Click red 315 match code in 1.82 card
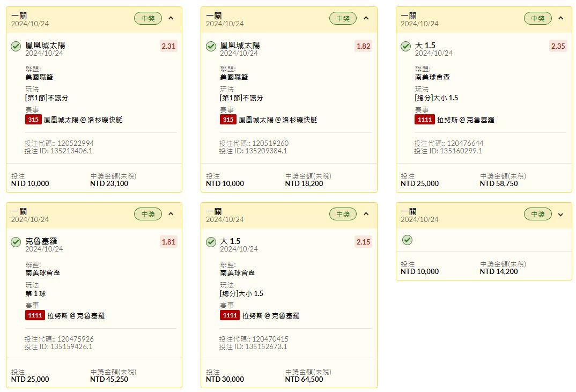576x392 pixels. click(x=228, y=120)
